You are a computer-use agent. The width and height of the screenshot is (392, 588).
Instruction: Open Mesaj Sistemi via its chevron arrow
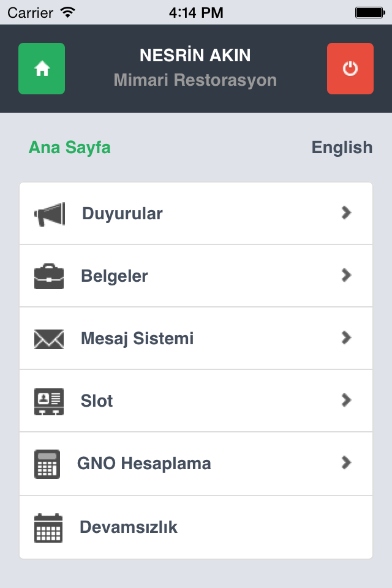coord(346,337)
